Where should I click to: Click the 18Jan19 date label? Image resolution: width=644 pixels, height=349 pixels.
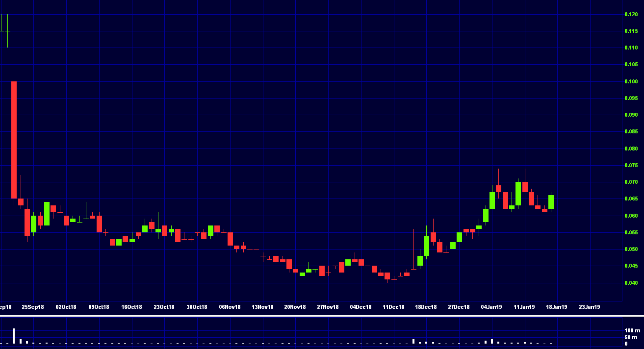pyautogui.click(x=557, y=307)
